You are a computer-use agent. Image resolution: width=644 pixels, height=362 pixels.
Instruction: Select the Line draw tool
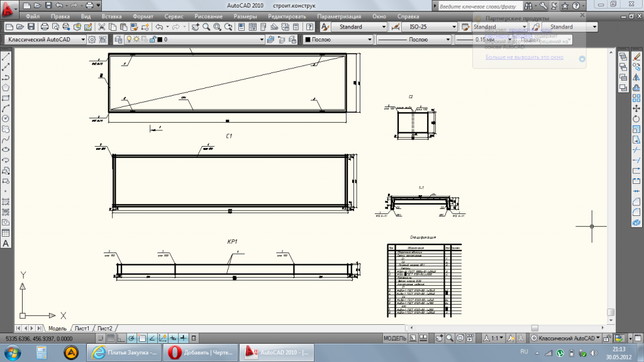(x=6, y=57)
